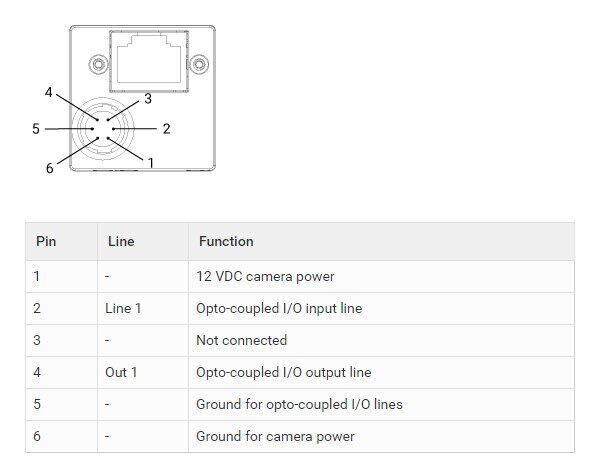Click the Function column header
The width and height of the screenshot is (594, 464).
[x=226, y=241]
